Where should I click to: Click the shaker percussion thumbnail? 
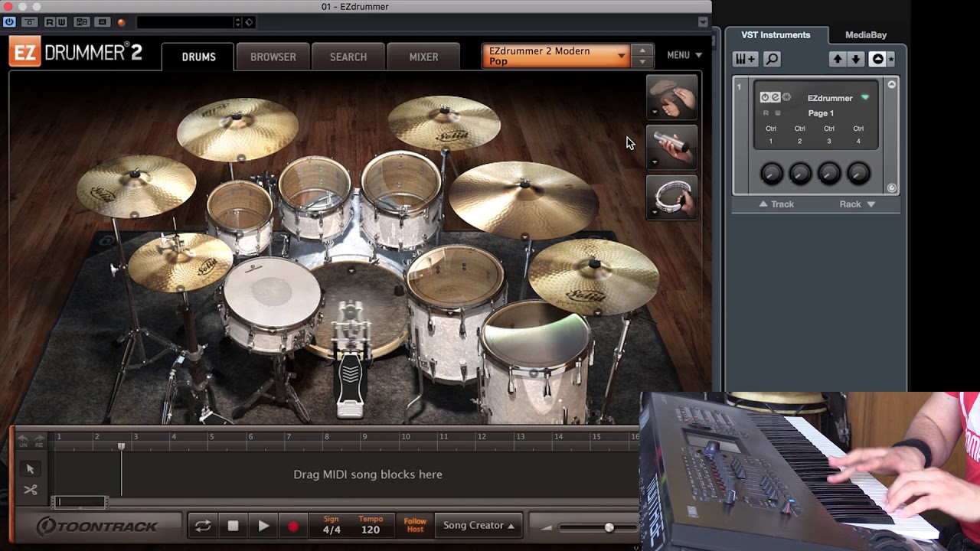672,146
